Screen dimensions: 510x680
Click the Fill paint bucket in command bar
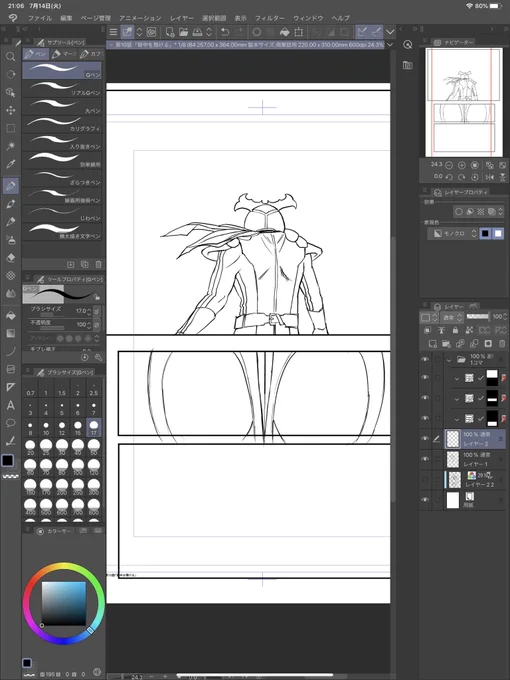click(x=284, y=32)
